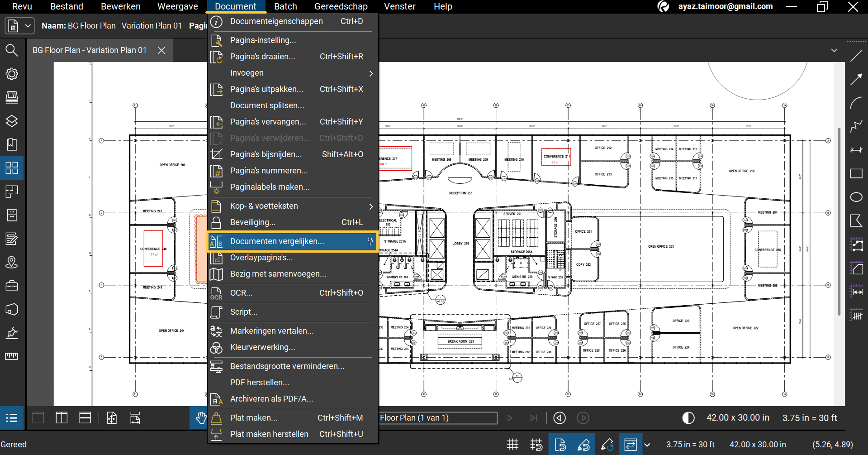Select the Line markup tool
Screen dimensions: 868x455
coord(856,56)
